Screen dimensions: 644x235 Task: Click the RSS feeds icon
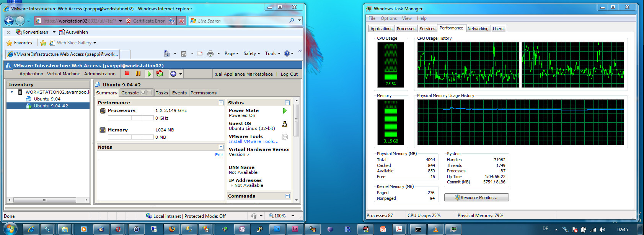click(x=184, y=54)
